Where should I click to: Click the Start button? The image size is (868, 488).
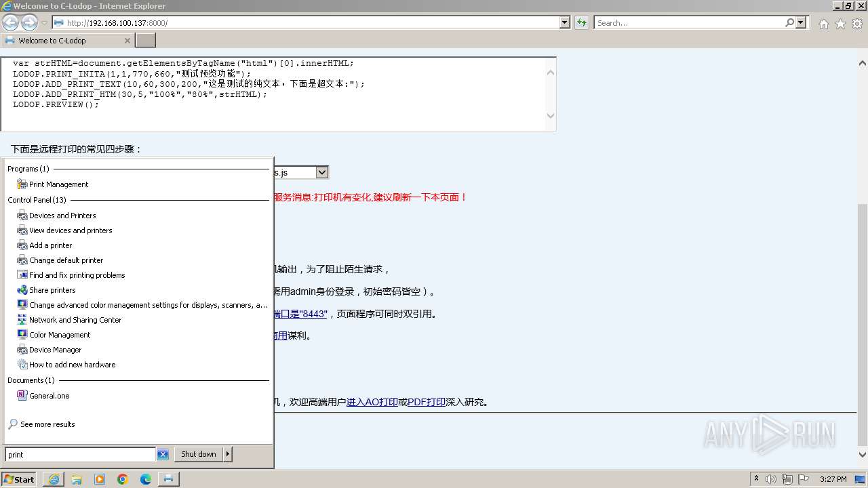(19, 479)
